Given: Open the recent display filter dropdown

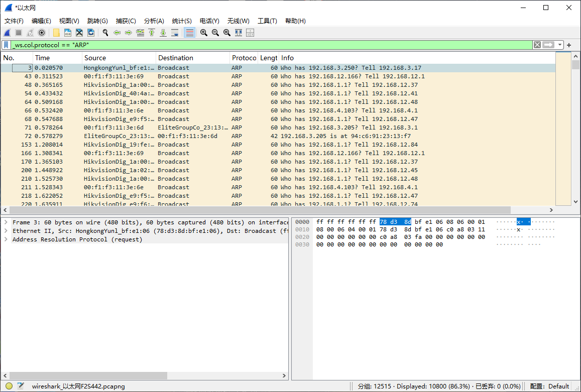Looking at the screenshot, I should [559, 45].
